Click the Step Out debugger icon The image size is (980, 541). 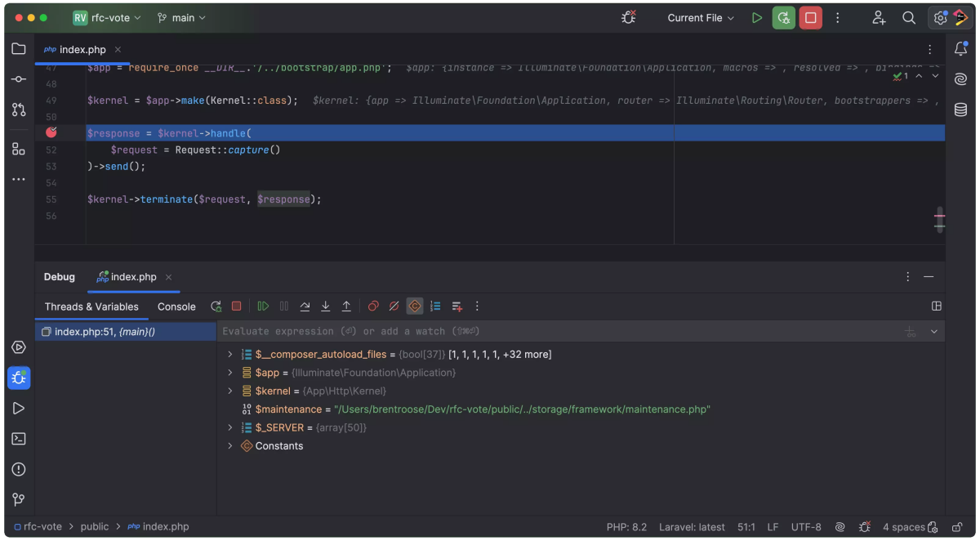point(346,306)
